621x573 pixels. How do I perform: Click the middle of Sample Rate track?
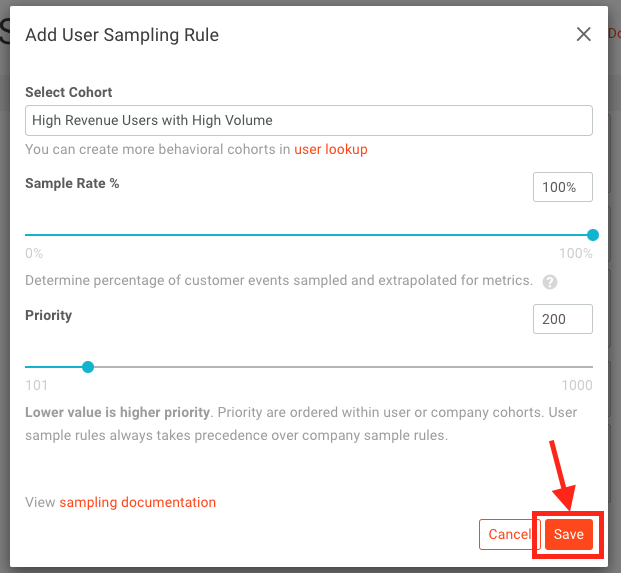pyautogui.click(x=309, y=235)
